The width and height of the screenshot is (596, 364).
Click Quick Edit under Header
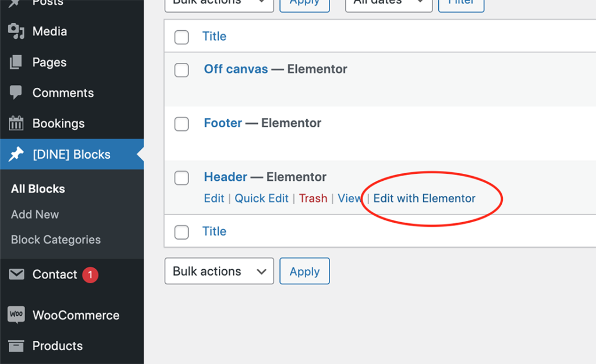[x=261, y=198]
